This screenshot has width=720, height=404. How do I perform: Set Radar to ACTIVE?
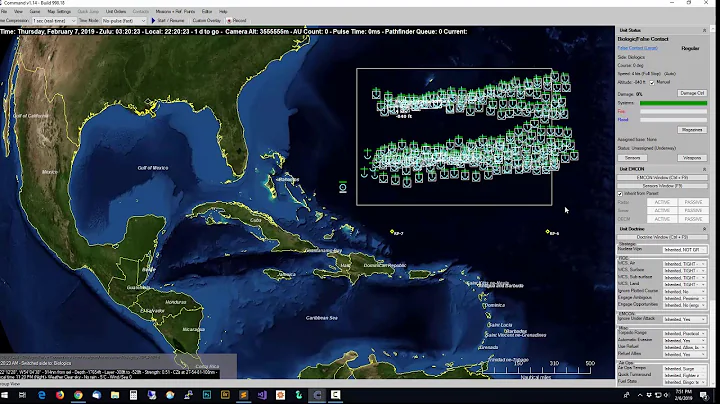[662, 202]
